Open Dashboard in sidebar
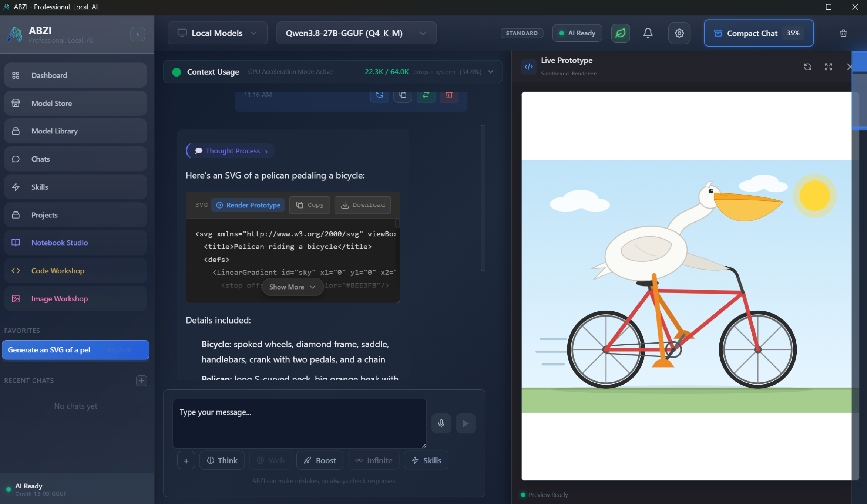Screen dimensions: 867x504 75,75
